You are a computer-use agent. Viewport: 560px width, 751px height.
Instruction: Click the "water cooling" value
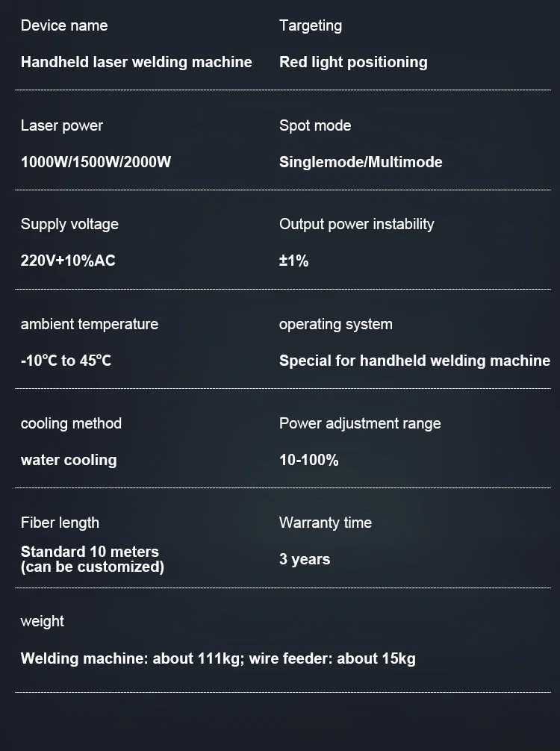click(69, 460)
